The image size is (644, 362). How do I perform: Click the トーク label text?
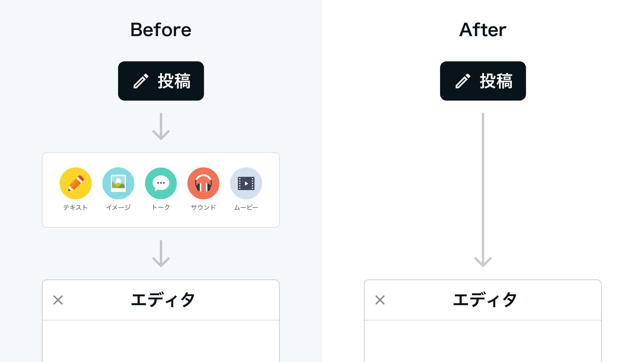click(x=161, y=207)
